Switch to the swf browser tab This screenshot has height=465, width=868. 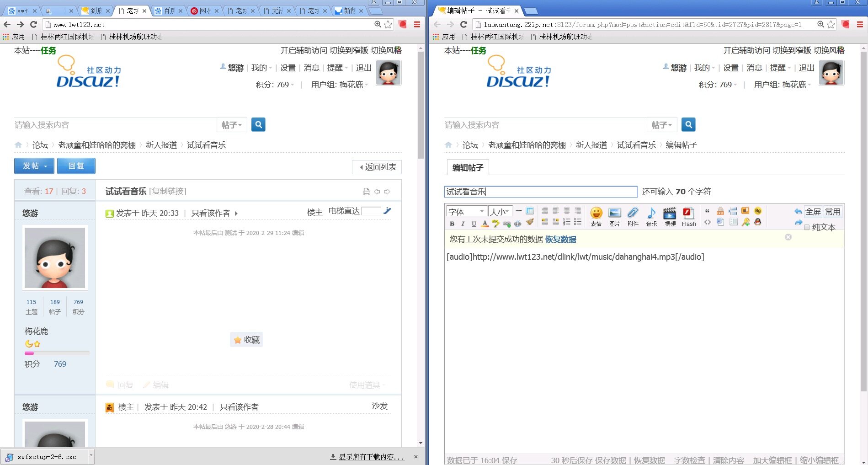pos(23,11)
